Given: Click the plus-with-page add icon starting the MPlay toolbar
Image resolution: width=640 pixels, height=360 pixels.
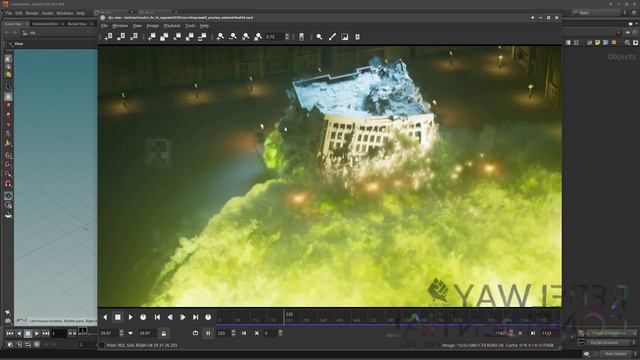Looking at the screenshot, I should 109,37.
